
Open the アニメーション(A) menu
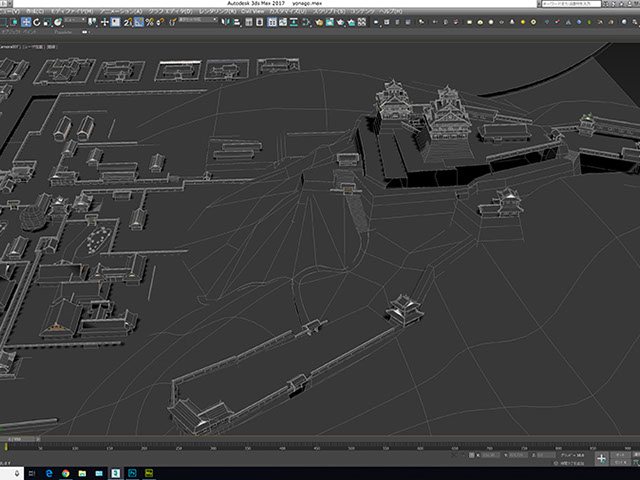[x=122, y=10]
